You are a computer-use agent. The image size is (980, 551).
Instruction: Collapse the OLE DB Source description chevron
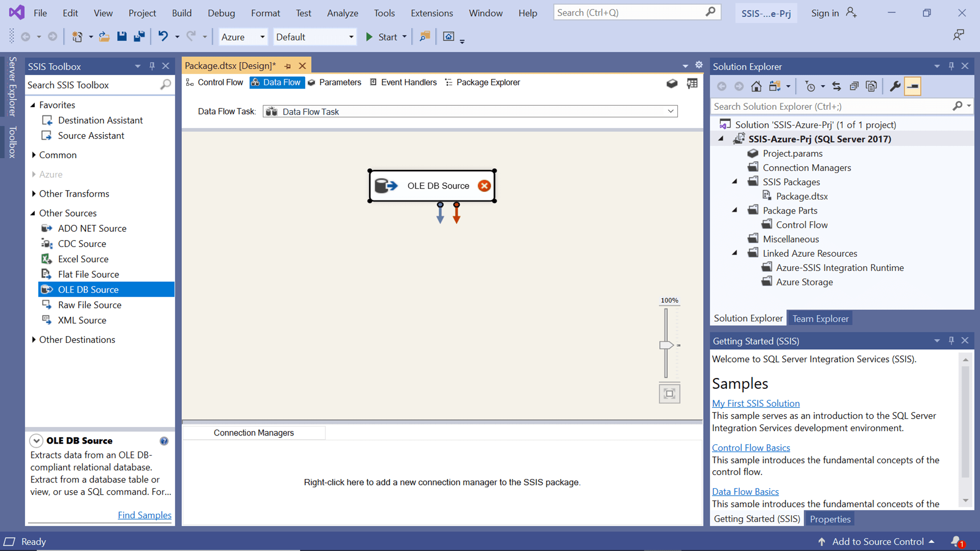[x=36, y=441]
